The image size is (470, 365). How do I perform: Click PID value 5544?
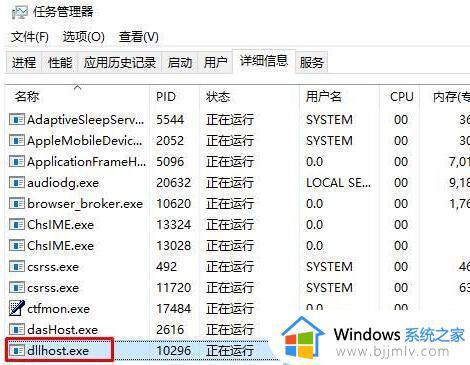170,119
